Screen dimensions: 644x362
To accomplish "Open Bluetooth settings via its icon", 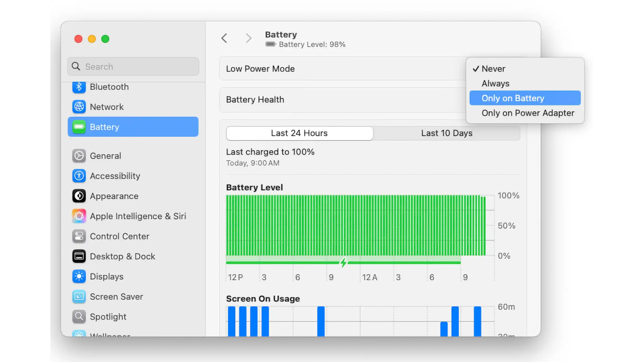I will coord(79,87).
